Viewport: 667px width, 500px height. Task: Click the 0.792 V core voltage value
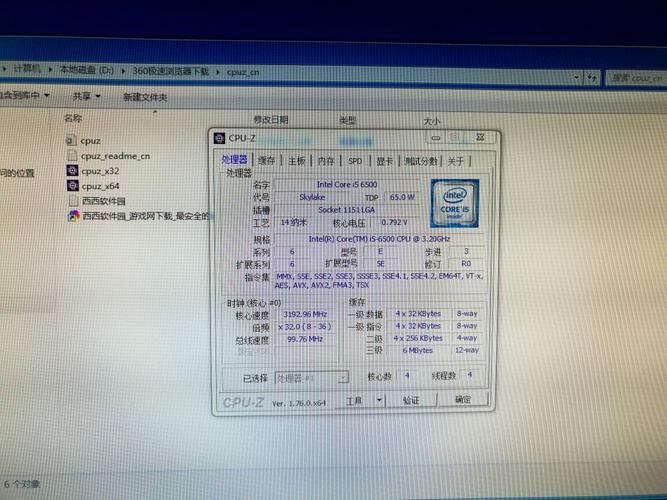[x=394, y=222]
